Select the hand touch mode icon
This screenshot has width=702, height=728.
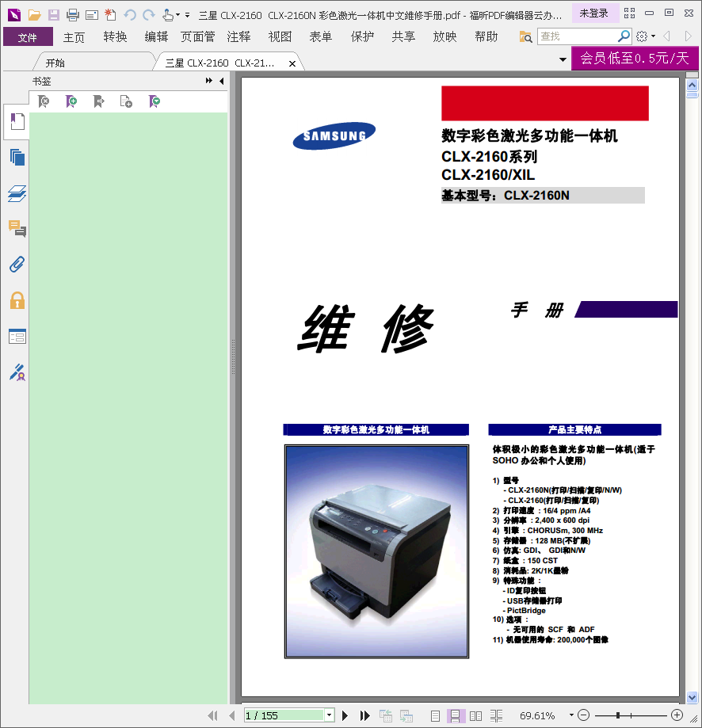(168, 15)
